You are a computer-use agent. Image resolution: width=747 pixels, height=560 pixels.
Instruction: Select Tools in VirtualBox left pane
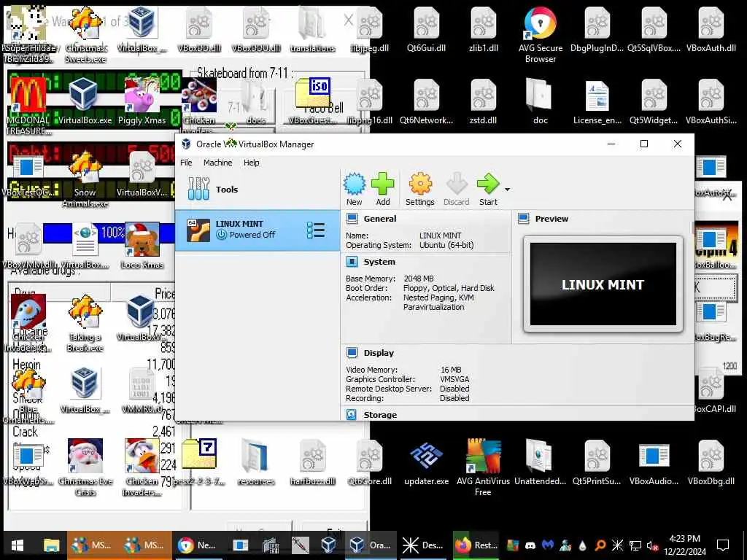pyautogui.click(x=258, y=189)
